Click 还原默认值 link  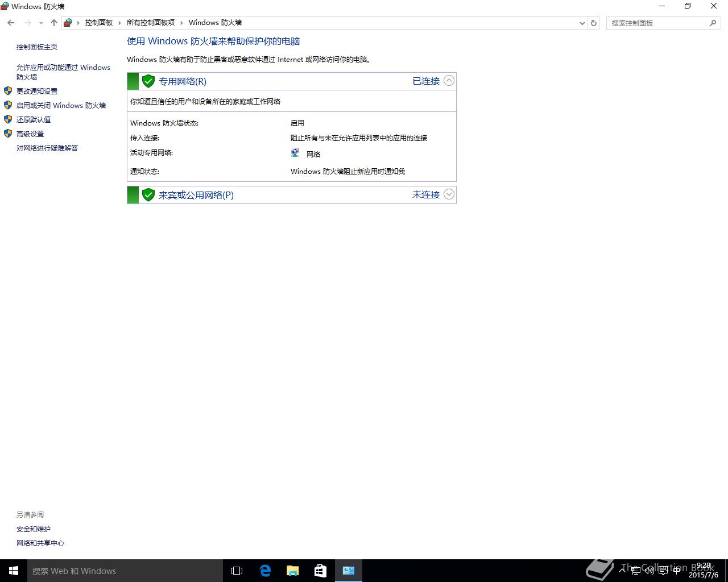[34, 119]
